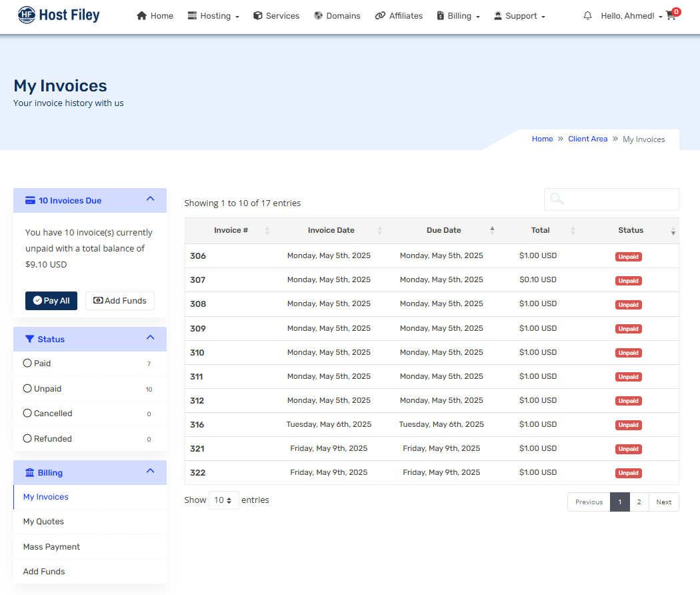Click the Services cube icon
700x595 pixels.
click(x=258, y=16)
